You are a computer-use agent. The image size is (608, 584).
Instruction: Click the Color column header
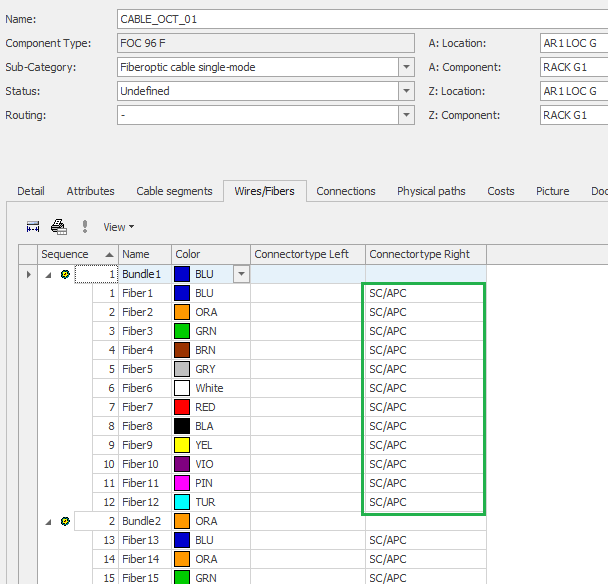coord(211,254)
